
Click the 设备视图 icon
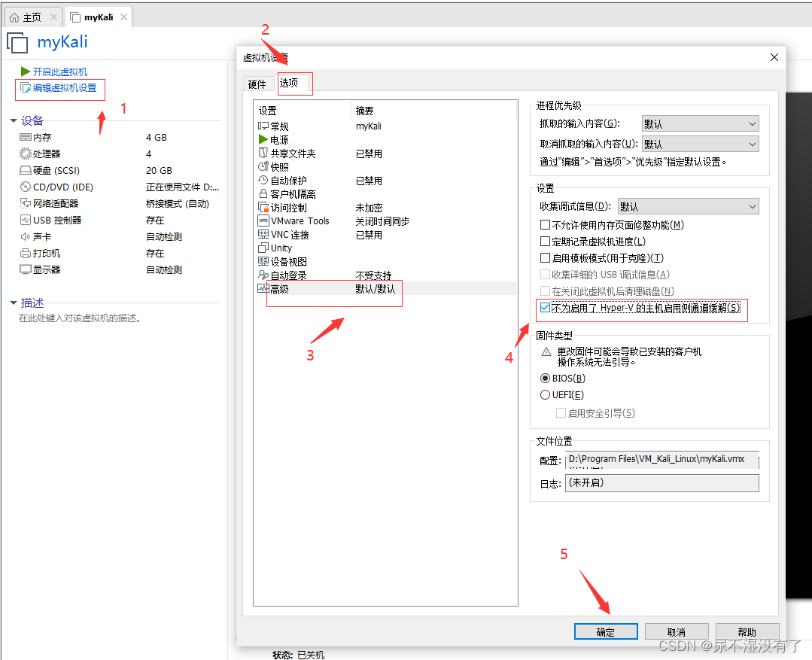tap(263, 261)
